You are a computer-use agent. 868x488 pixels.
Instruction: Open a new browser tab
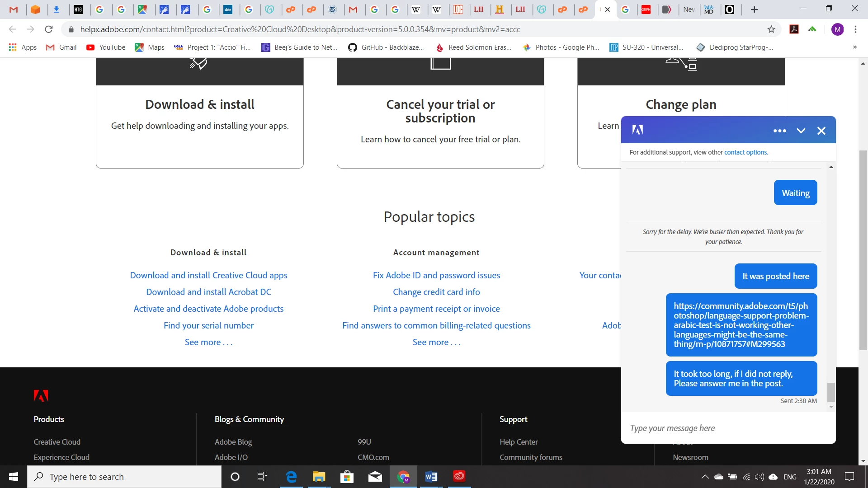[754, 9]
